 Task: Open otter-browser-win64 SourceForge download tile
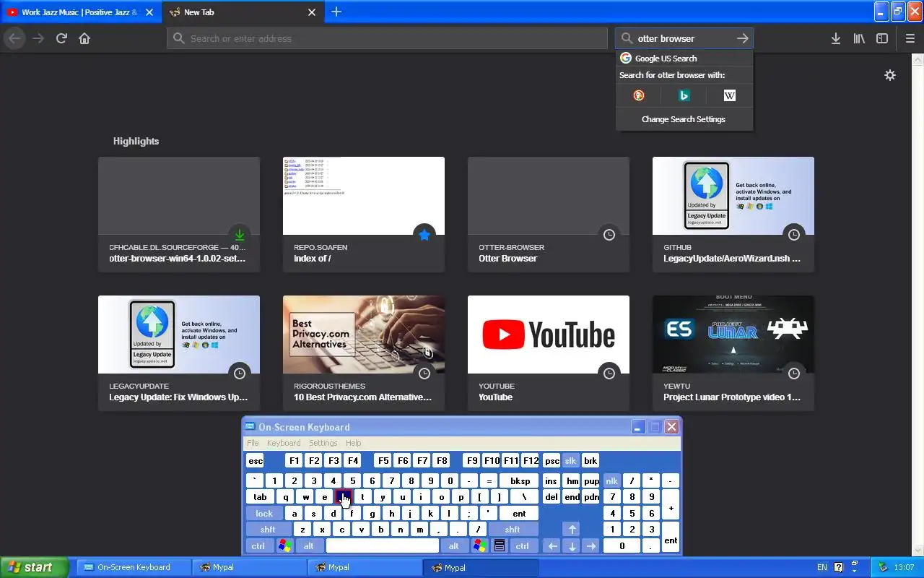pyautogui.click(x=179, y=214)
